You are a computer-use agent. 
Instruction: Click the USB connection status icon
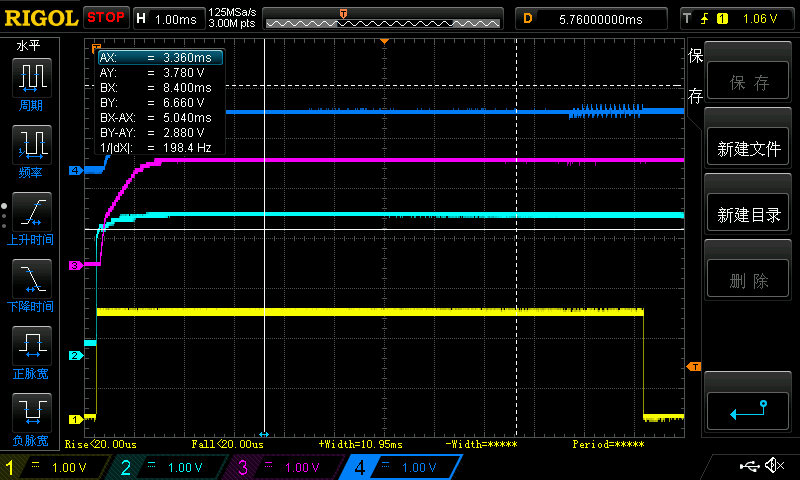(x=749, y=466)
